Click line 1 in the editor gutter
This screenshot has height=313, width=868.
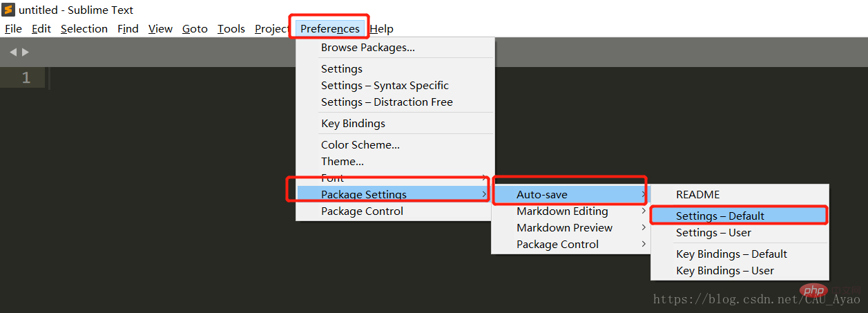point(26,78)
